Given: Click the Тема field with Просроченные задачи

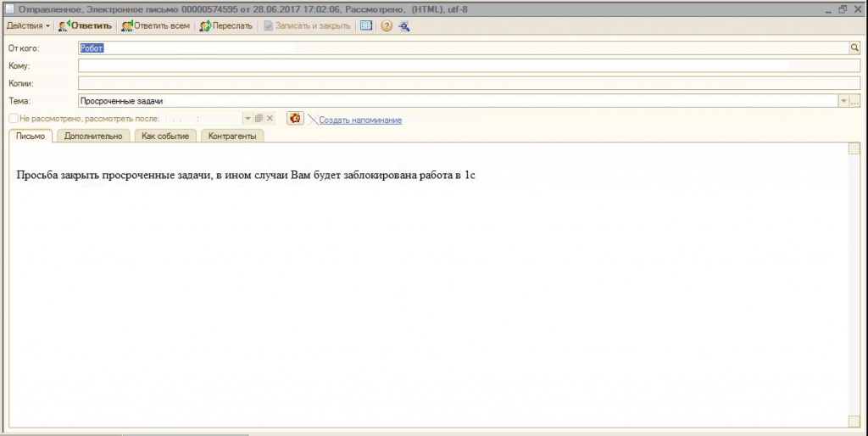Looking at the screenshot, I should point(459,101).
